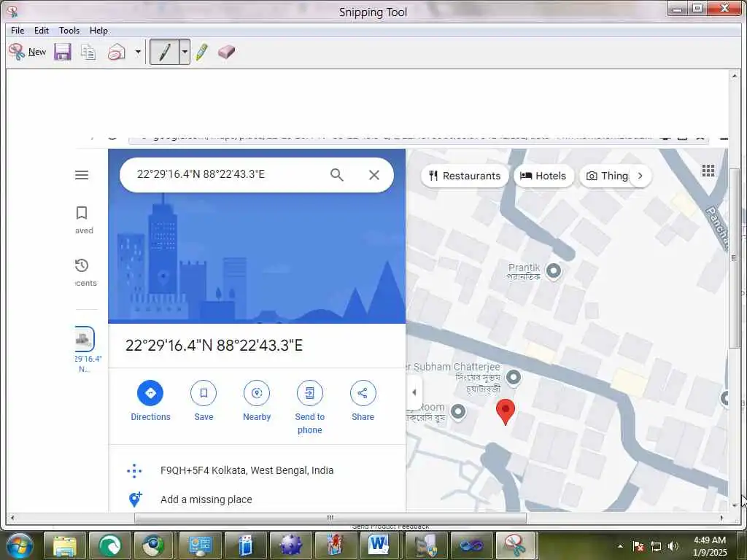Open the Chromium browser taskbar icon

click(x=153, y=545)
